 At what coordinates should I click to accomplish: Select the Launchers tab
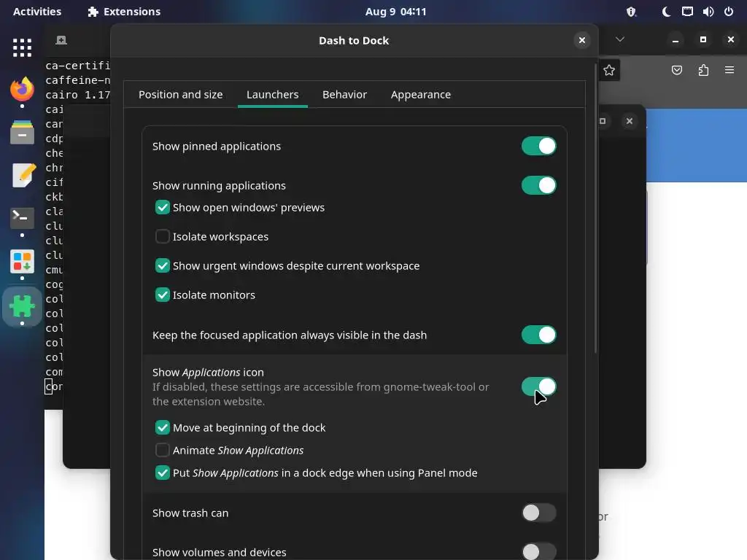point(273,94)
